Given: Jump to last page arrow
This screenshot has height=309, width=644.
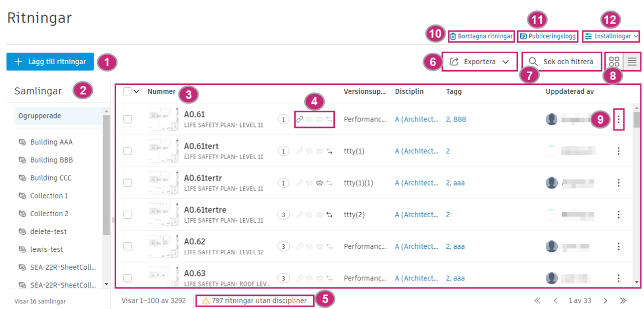Looking at the screenshot, I should (623, 300).
